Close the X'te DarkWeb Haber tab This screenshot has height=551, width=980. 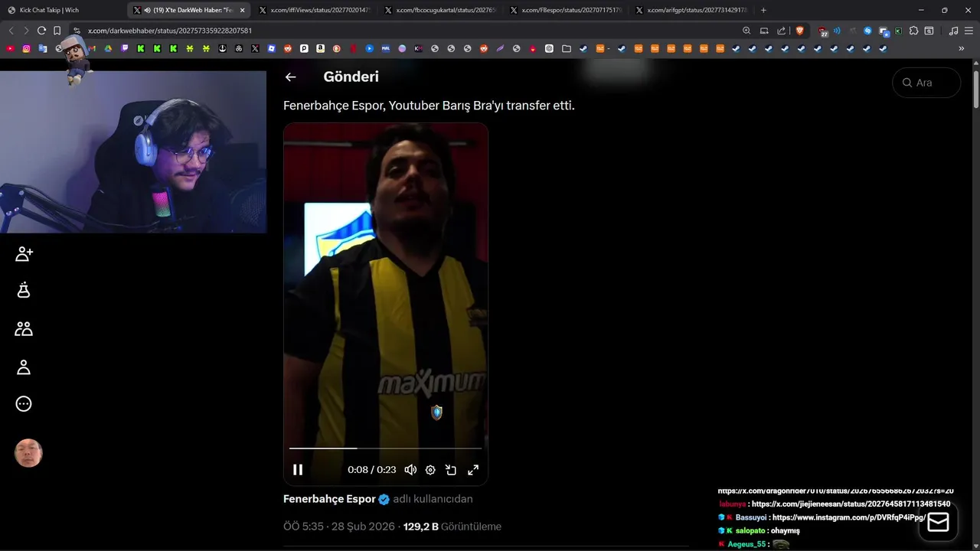click(x=242, y=10)
